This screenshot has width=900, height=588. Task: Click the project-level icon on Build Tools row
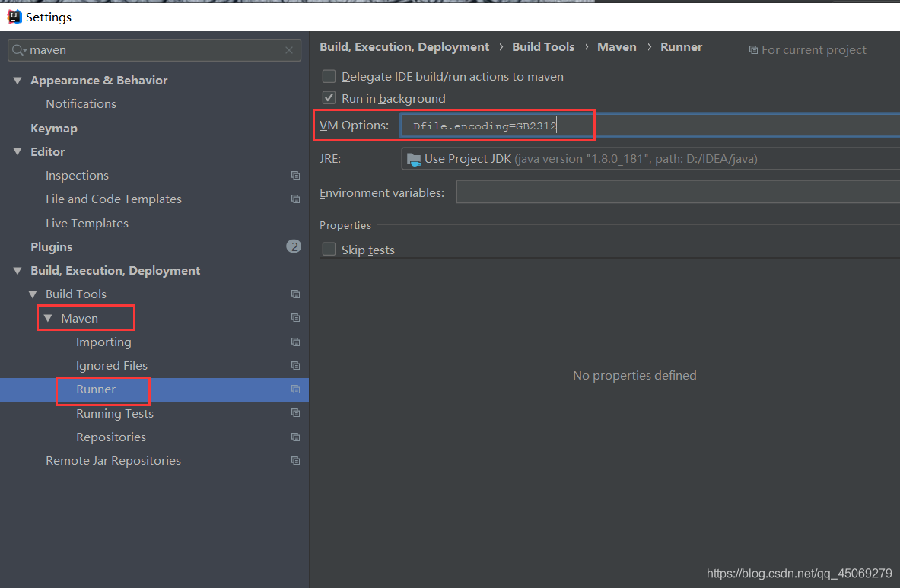click(296, 294)
